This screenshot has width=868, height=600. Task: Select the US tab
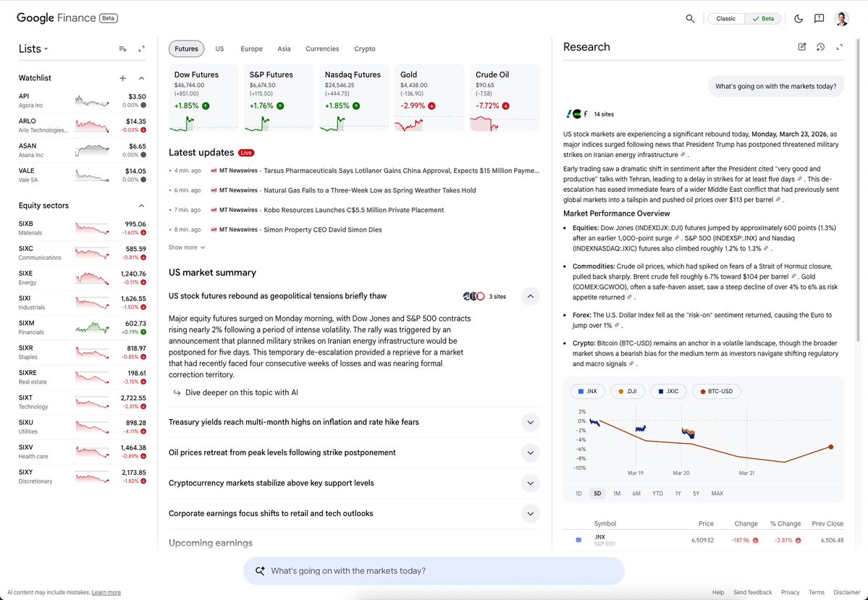[x=220, y=48]
